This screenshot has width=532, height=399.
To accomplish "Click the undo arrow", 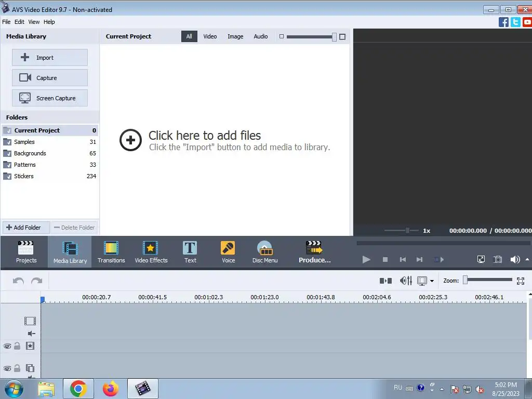I will (18, 281).
